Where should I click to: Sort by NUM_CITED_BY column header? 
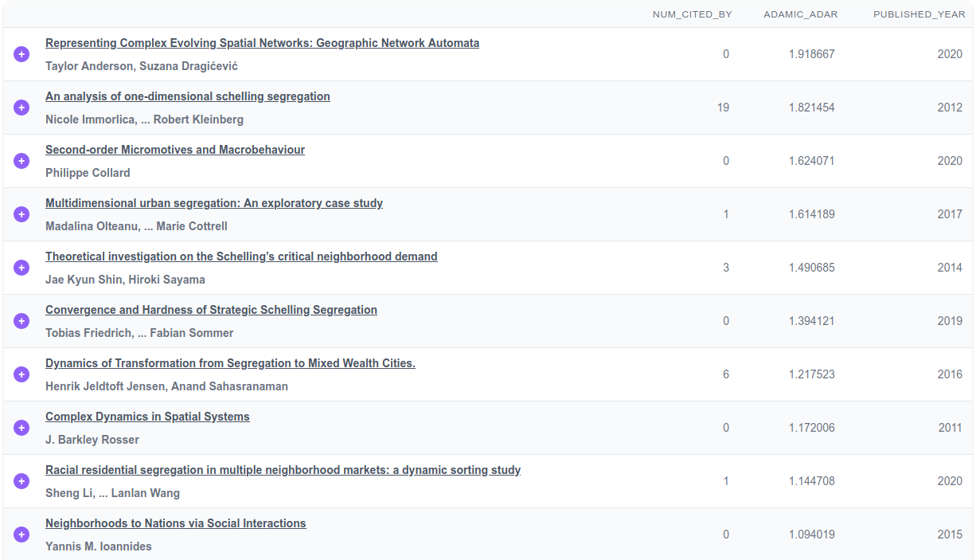point(692,14)
